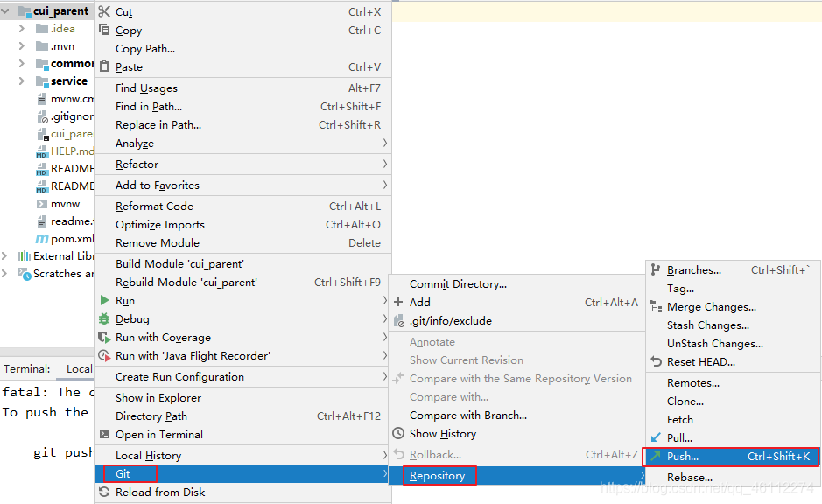Viewport: 822px width, 504px height.
Task: Expand the common module folder
Action: click(22, 63)
